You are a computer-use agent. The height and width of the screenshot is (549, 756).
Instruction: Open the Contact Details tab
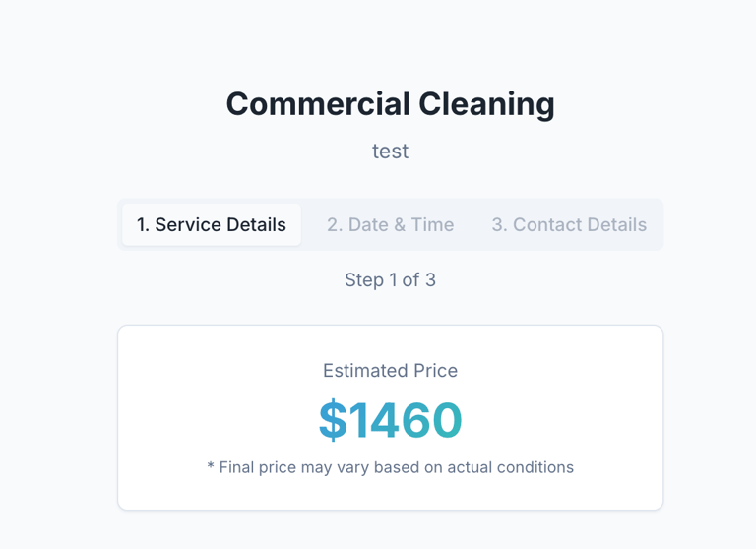tap(569, 225)
